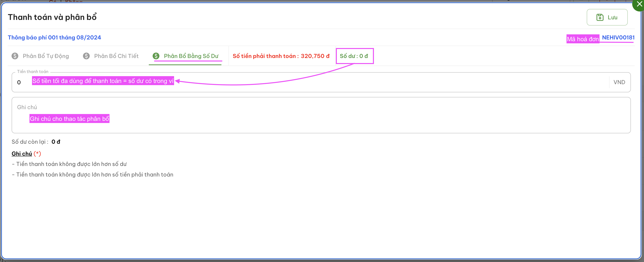Screen dimensions: 644x262
Task: Click the floppy disk save icon
Action: 600,17
